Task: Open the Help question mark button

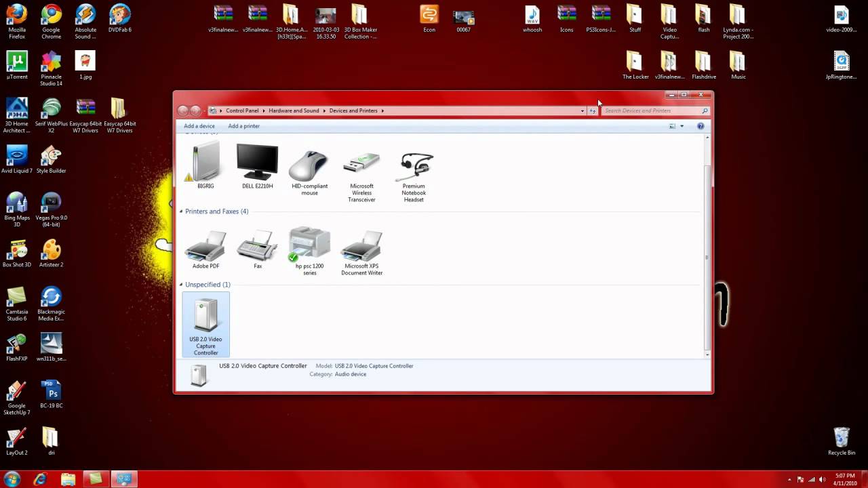Action: pos(701,126)
